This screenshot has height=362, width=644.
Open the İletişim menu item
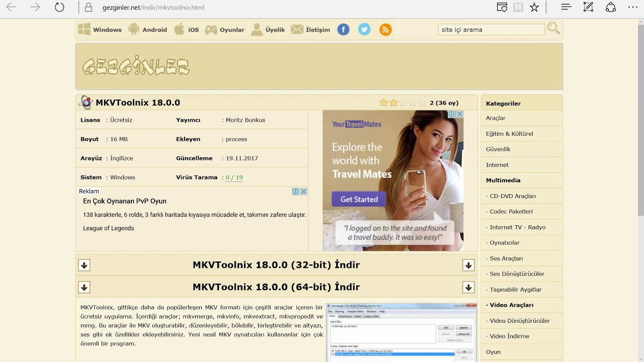(x=310, y=30)
